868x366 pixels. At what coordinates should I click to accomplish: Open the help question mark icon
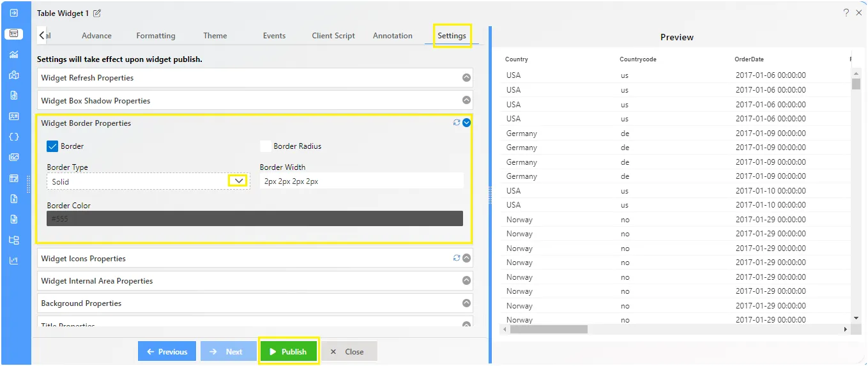[846, 13]
